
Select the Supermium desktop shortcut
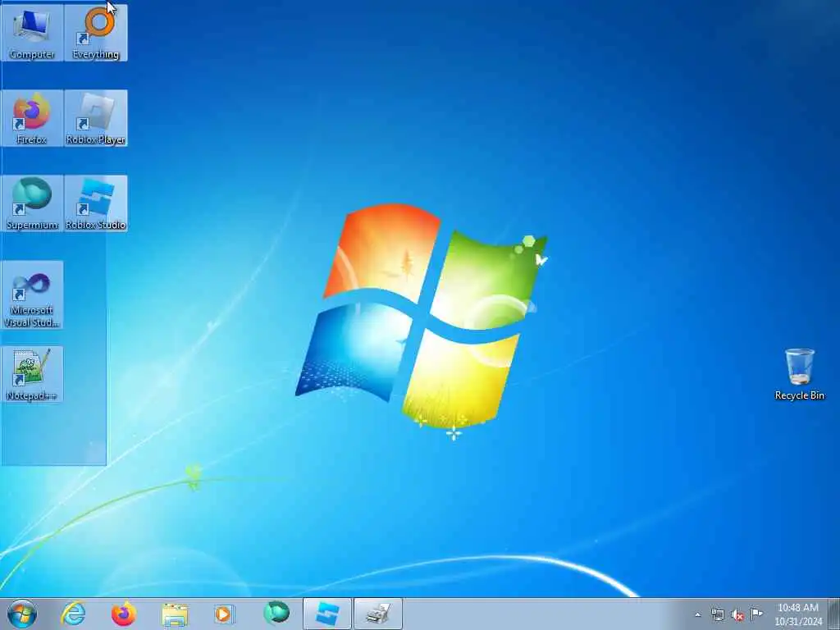32,203
